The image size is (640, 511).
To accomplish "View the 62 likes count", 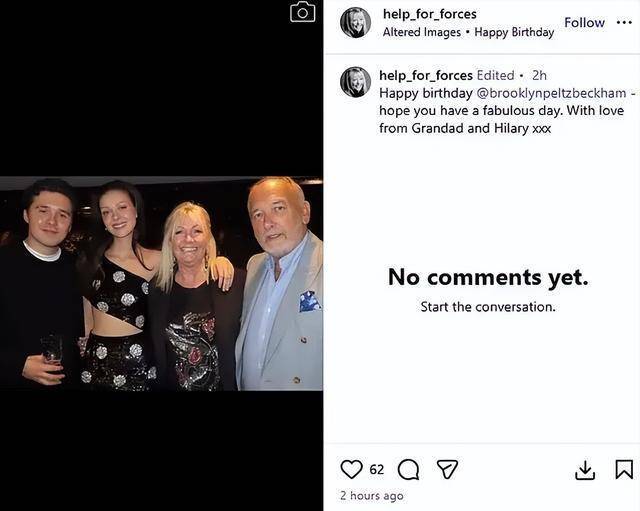I will pos(377,469).
